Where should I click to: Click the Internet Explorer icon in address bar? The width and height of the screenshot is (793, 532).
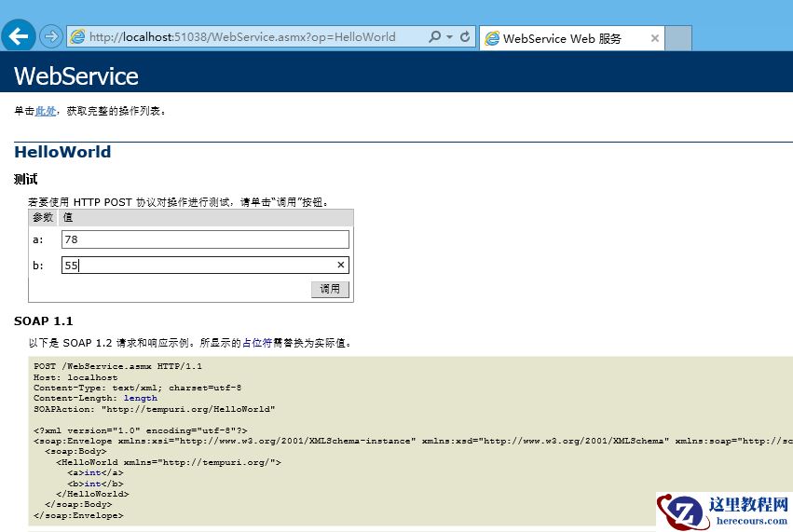[78, 36]
